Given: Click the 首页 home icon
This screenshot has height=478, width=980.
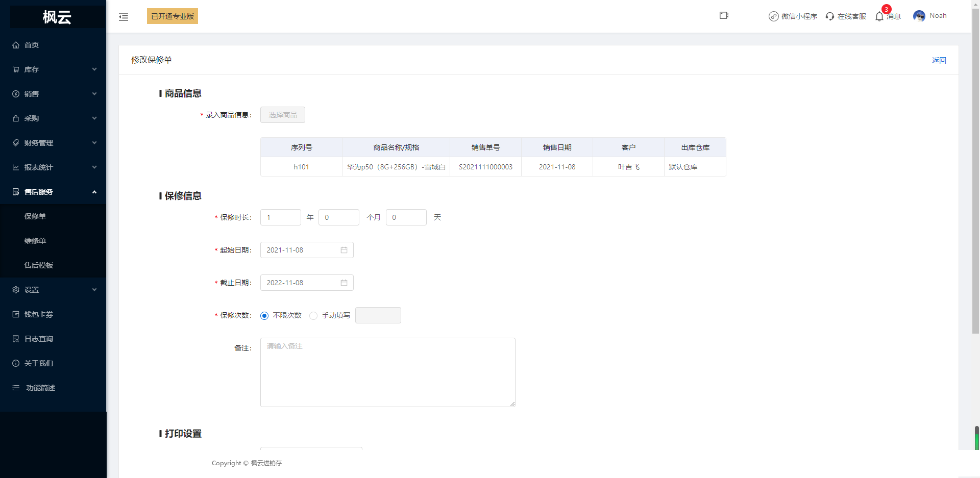Looking at the screenshot, I should (16, 45).
